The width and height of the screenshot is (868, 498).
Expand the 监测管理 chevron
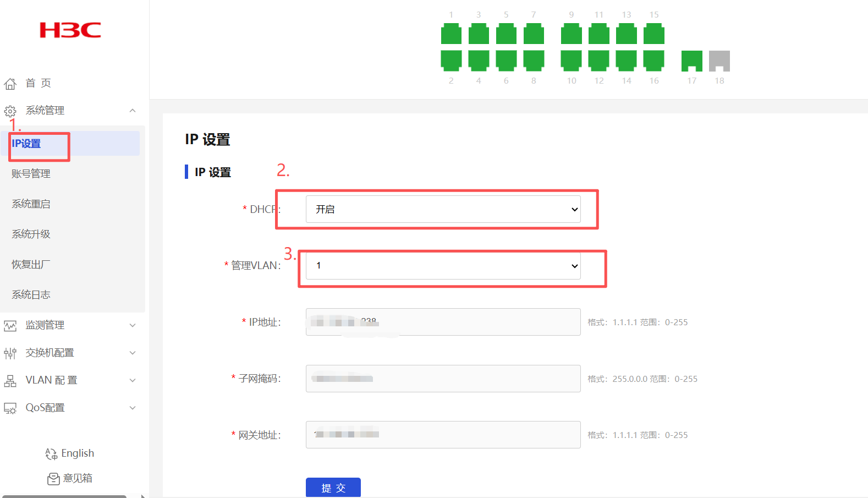click(x=133, y=325)
